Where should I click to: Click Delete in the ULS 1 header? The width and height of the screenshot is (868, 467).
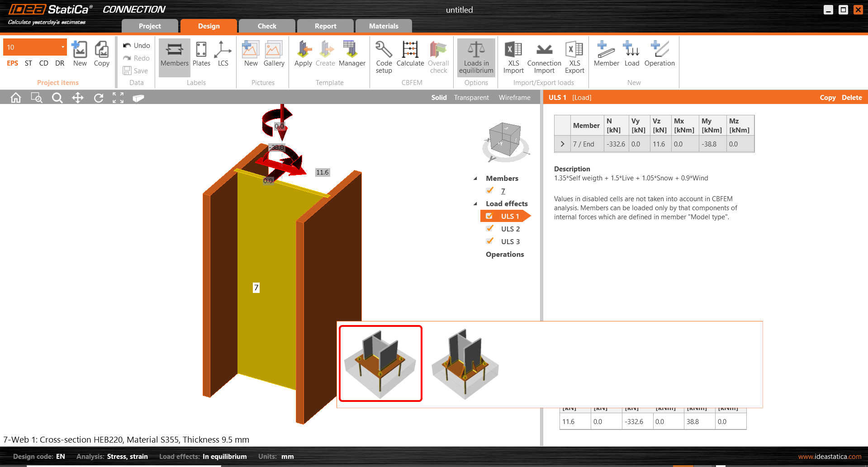tap(851, 98)
